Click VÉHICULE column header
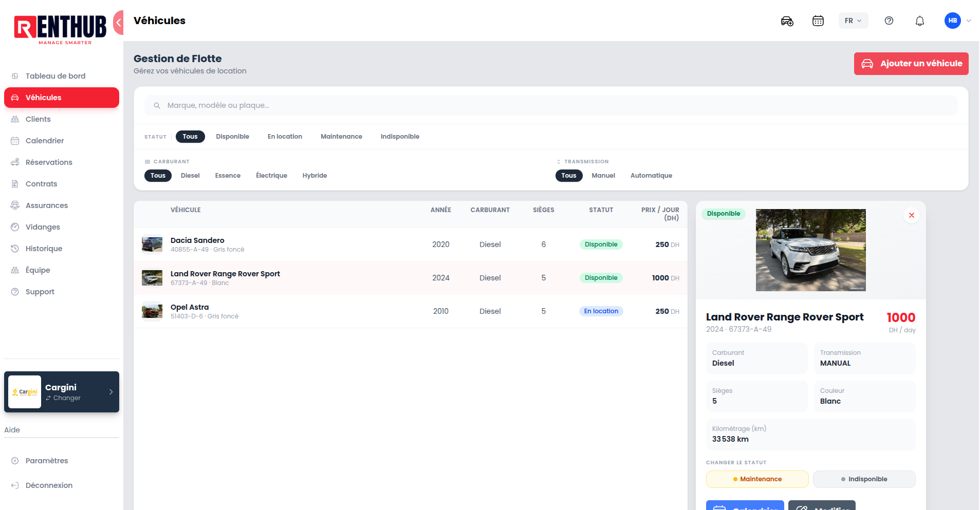Viewport: 980px width, 510px height. click(186, 210)
